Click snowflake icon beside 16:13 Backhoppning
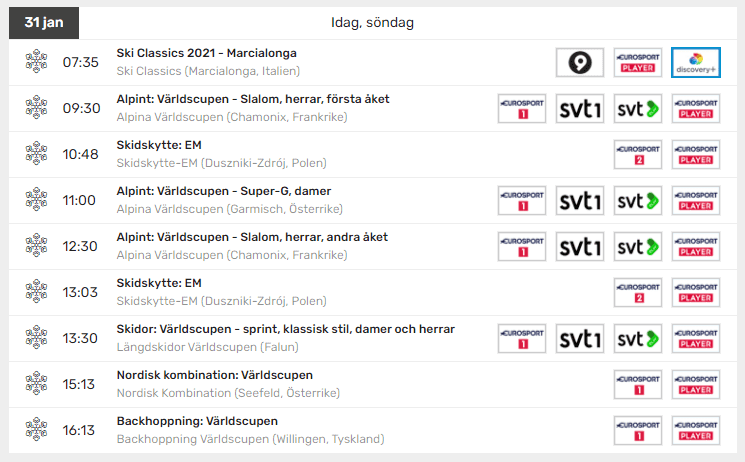Screen dimensions: 745x462 (x=36, y=430)
